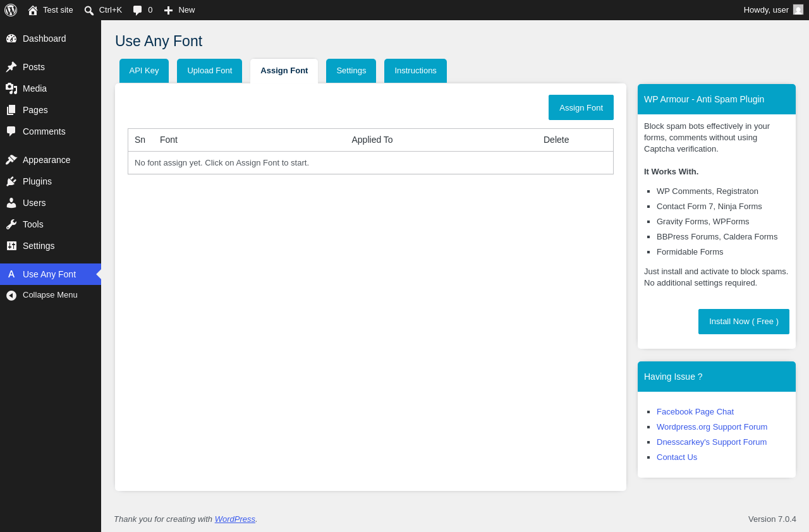Click the comment count 0 in admin bar
Image resolution: width=809 pixels, height=532 pixels.
click(x=150, y=10)
